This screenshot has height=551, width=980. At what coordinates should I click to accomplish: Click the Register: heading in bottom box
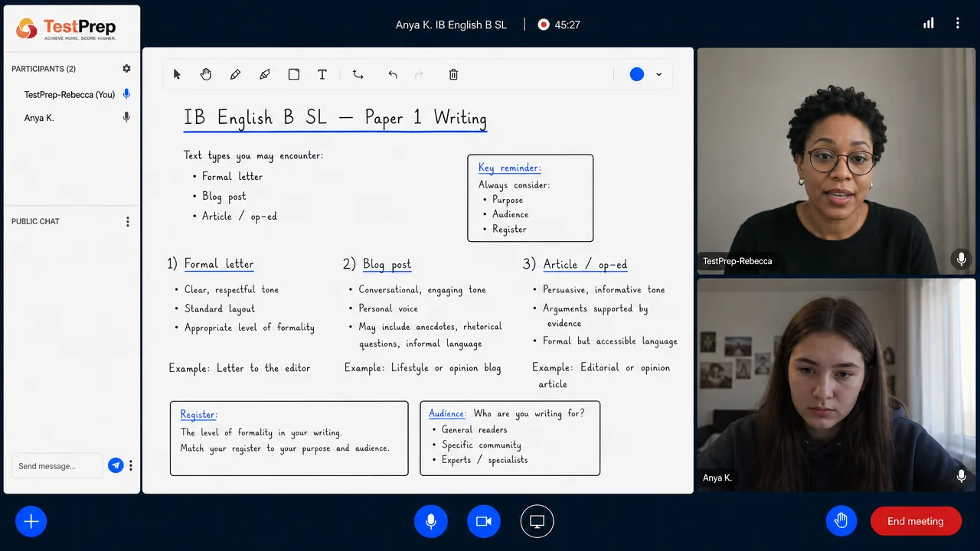199,415
